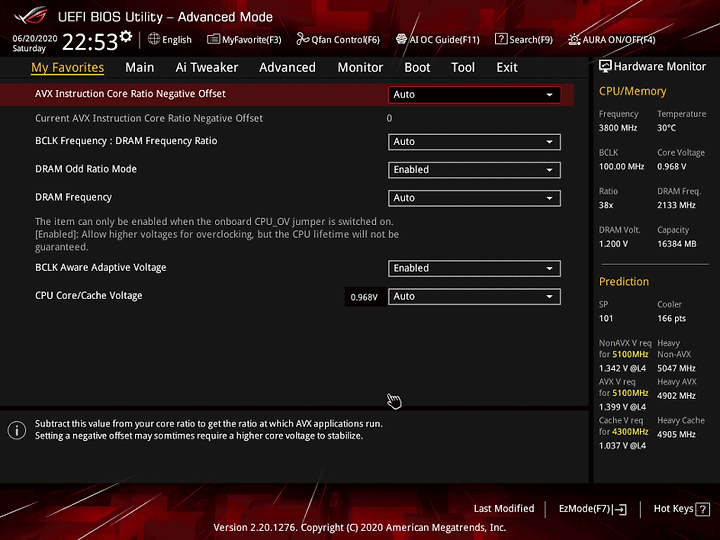The width and height of the screenshot is (720, 540).
Task: Click the 3800 MHz frequency value
Action: coord(618,128)
